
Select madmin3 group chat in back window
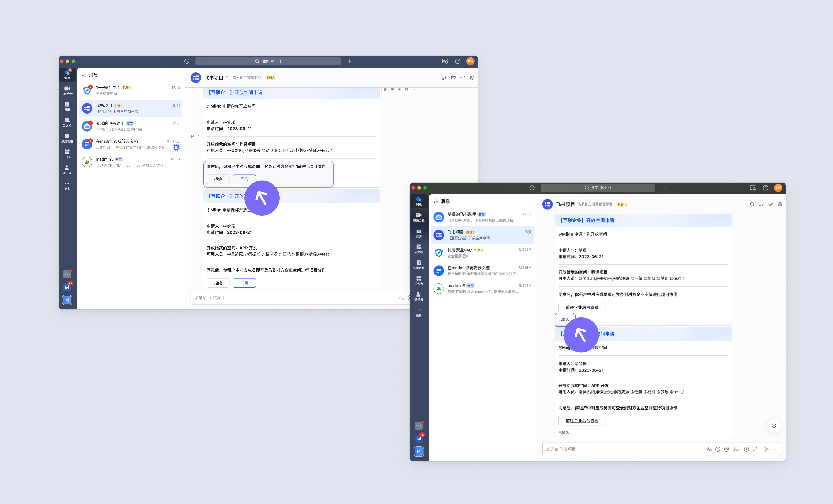pos(131,162)
